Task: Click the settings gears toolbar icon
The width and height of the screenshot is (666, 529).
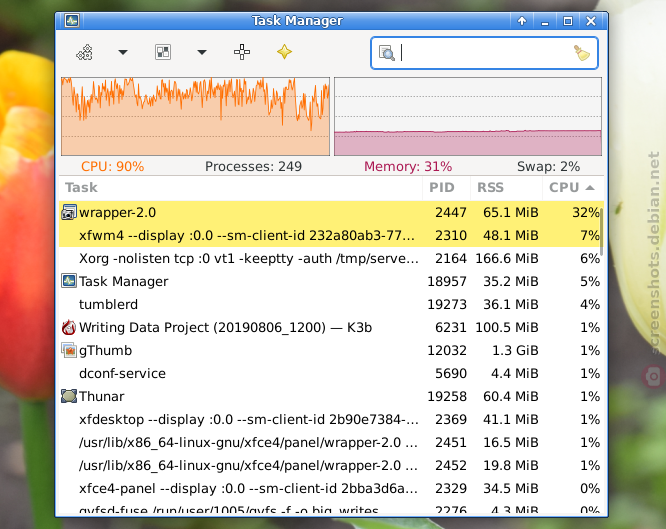Action: click(85, 53)
